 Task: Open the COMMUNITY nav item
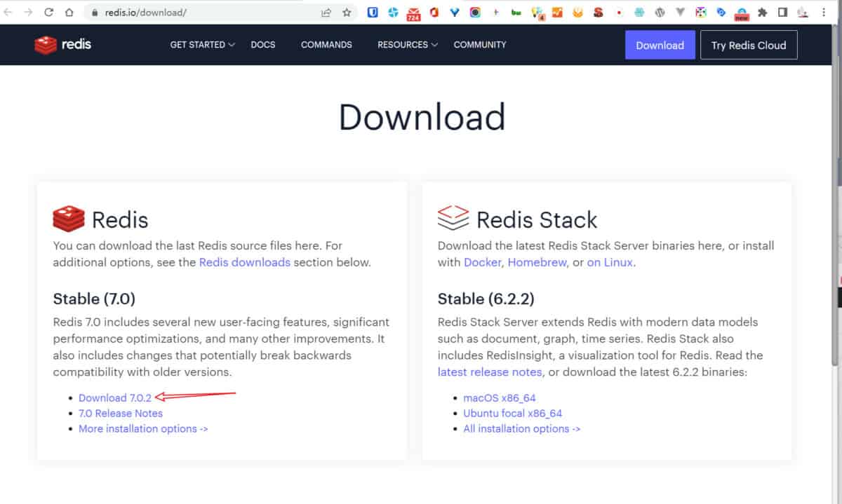coord(479,45)
